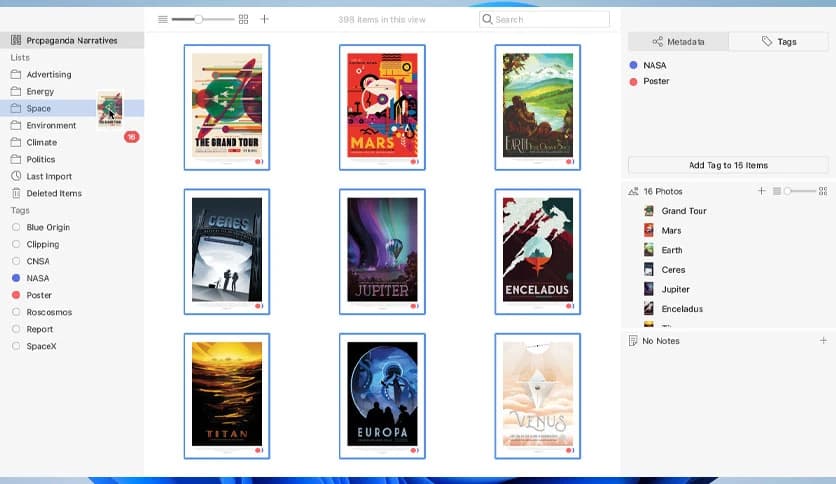This screenshot has height=484, width=836.
Task: Open the Energy list folder
Action: (72, 91)
